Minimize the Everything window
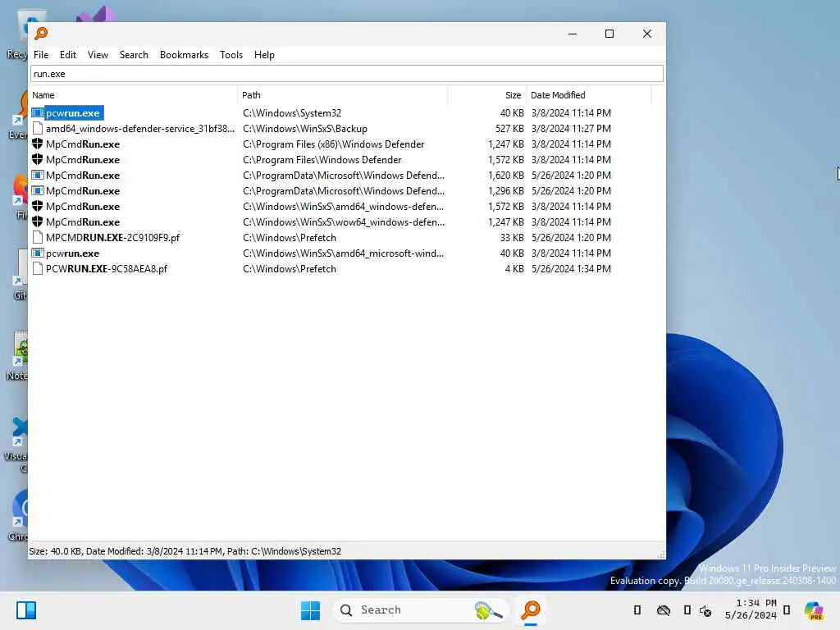This screenshot has width=840, height=630. (x=572, y=34)
